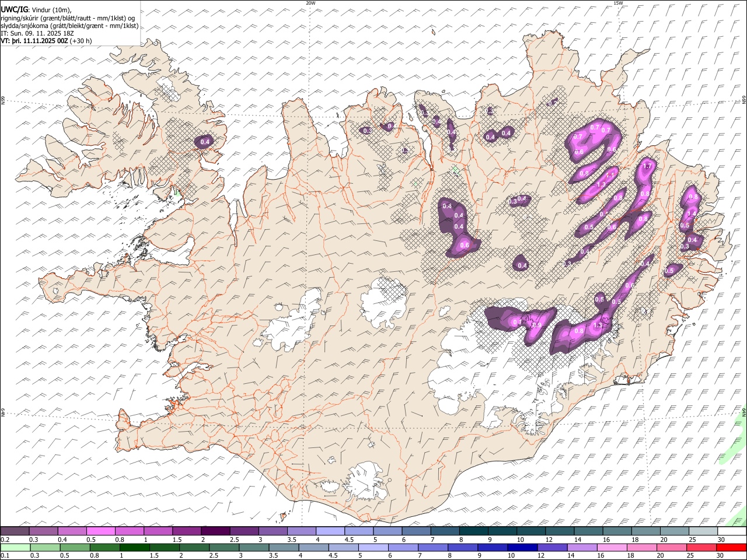747x560 pixels.
Task: Pick the red 30 rain legend swatch
Action: tap(731, 547)
